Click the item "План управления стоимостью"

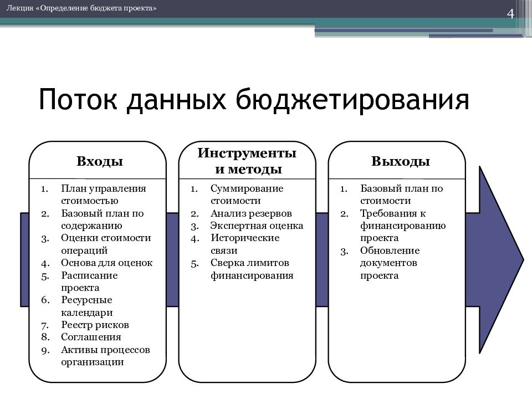(104, 195)
